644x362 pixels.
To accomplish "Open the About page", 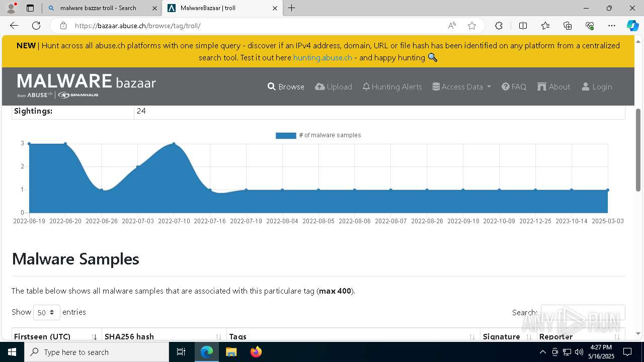I will tap(554, 86).
